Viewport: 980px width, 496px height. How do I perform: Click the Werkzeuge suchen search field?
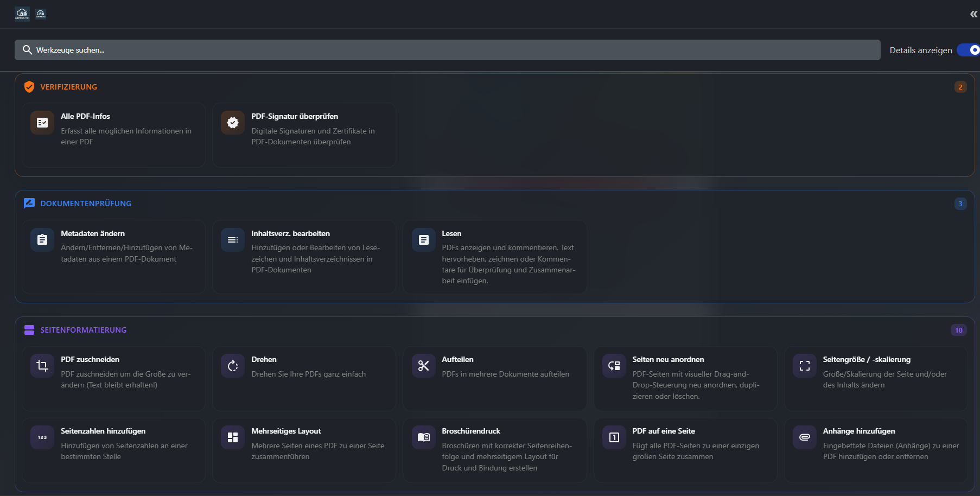[x=447, y=50]
